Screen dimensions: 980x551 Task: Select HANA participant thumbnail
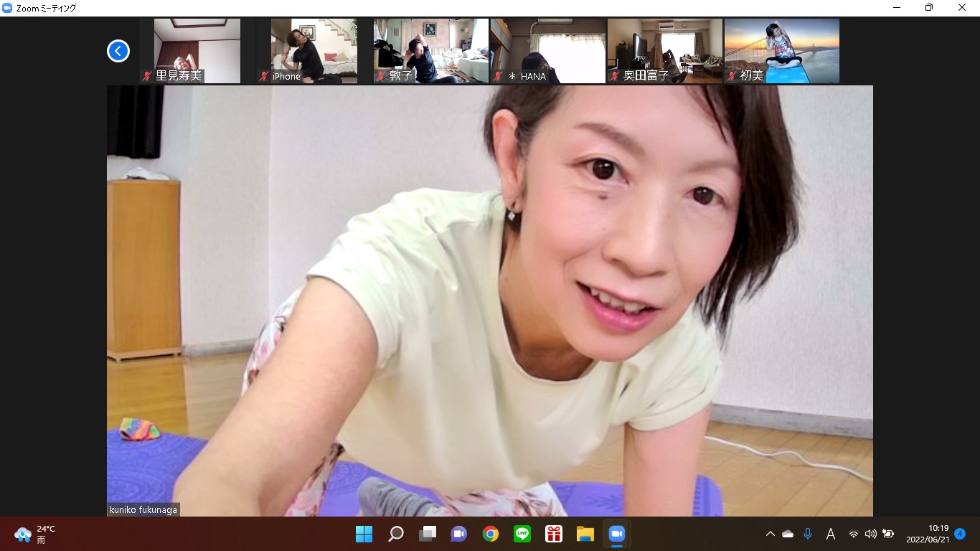(548, 51)
